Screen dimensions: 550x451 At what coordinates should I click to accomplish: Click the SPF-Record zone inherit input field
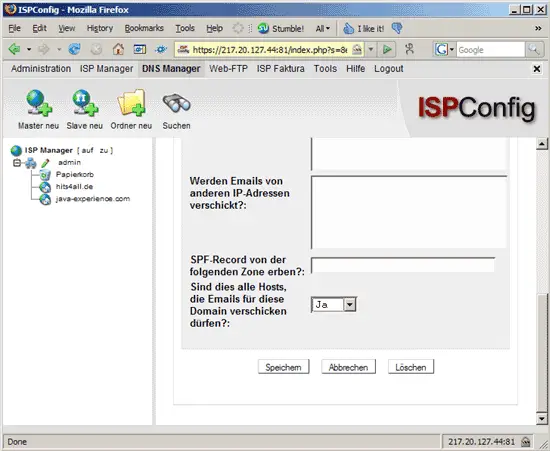[403, 265]
